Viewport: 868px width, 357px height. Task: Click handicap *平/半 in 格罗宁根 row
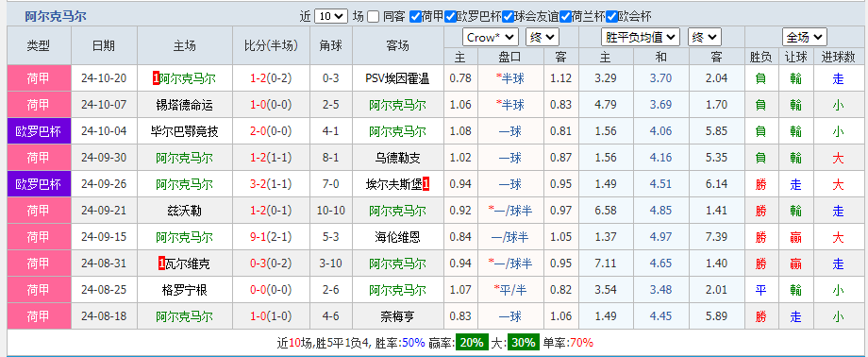pos(511,290)
